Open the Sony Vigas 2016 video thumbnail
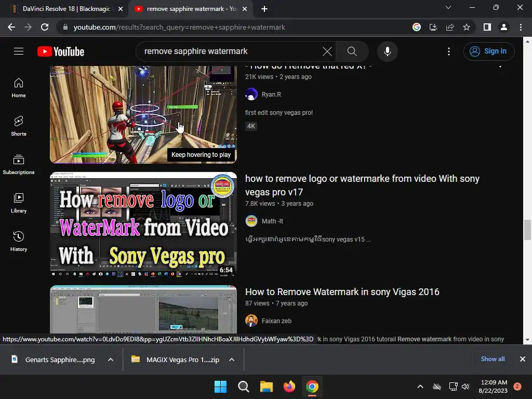The height and width of the screenshot is (399, 532). click(143, 310)
